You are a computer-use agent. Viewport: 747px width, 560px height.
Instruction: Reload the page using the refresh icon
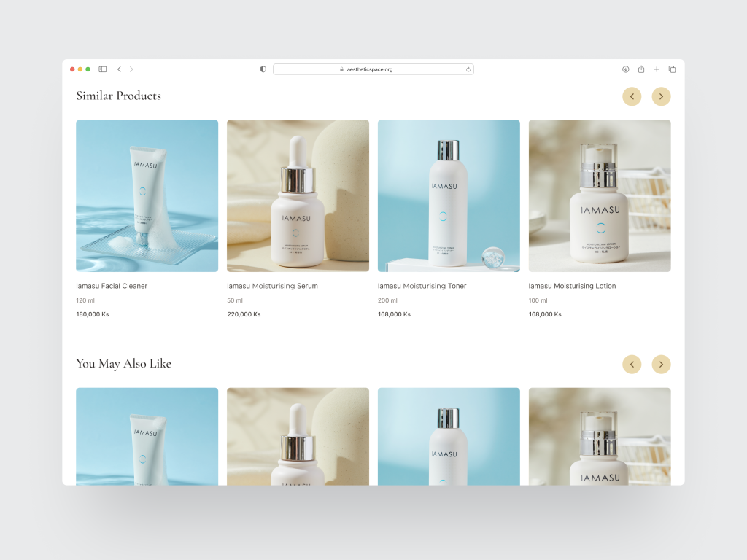click(468, 69)
